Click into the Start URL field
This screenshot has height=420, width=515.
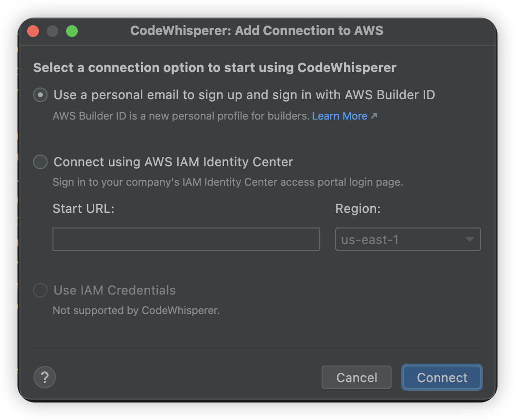coord(186,239)
